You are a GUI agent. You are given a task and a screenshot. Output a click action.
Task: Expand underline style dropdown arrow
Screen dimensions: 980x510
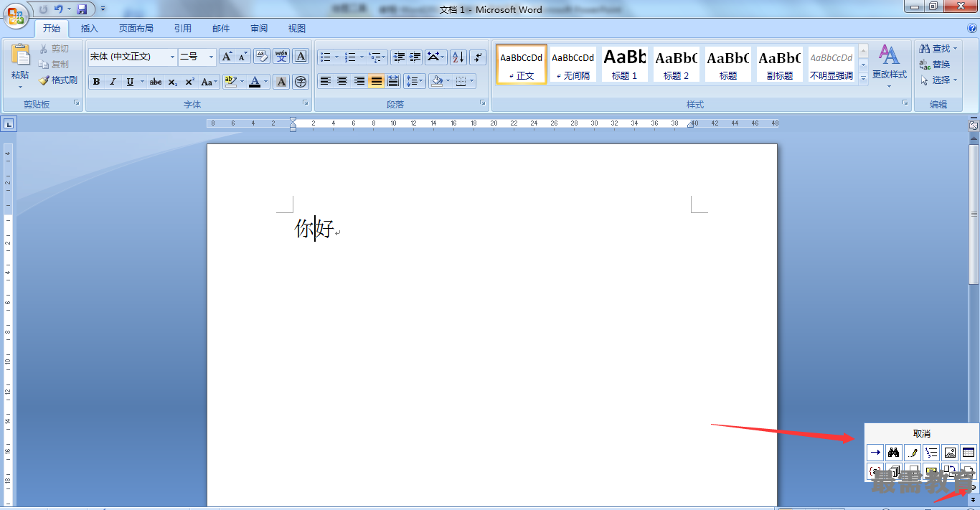pos(142,82)
